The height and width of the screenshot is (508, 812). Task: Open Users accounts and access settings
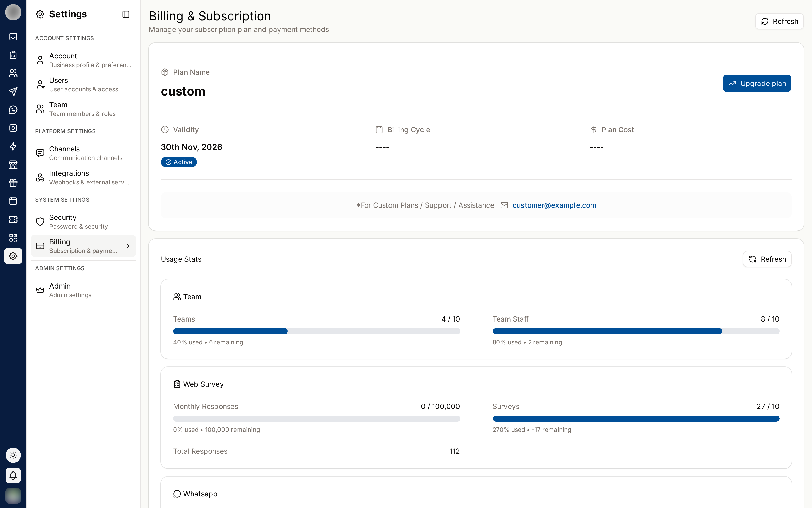(83, 85)
